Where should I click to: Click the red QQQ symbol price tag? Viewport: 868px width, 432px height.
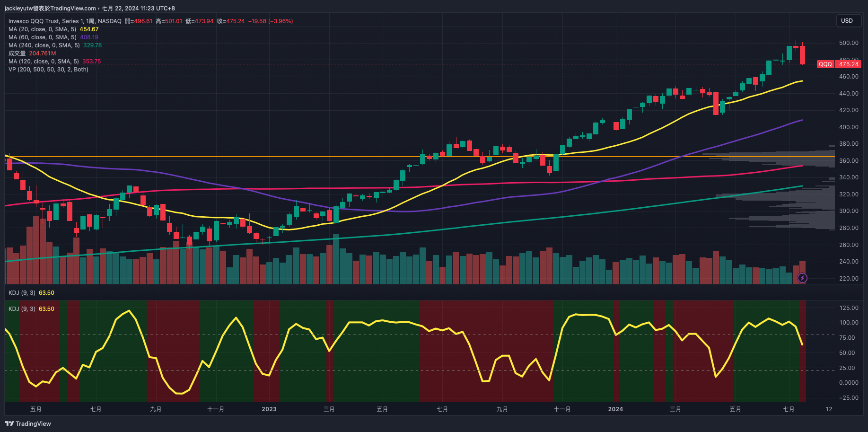click(x=825, y=64)
